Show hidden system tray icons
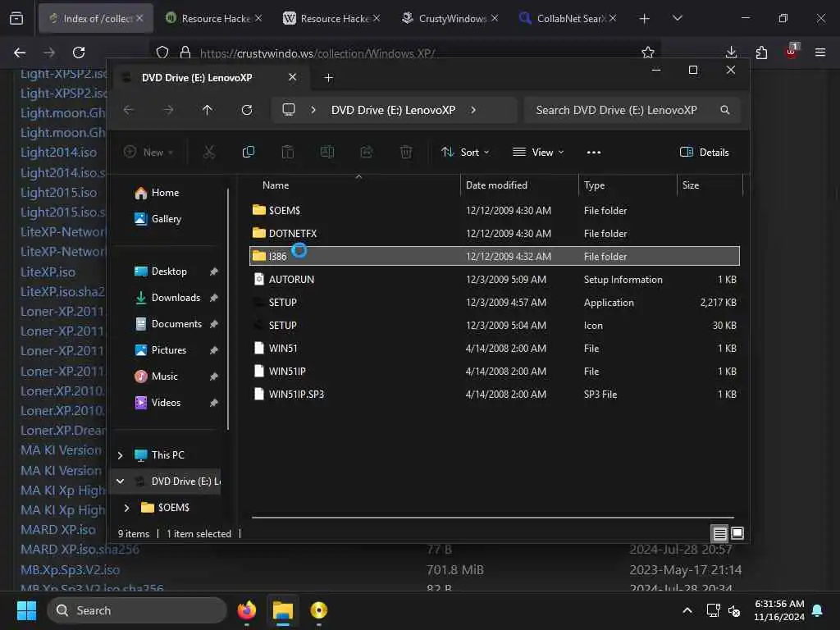840x630 pixels. [x=687, y=610]
